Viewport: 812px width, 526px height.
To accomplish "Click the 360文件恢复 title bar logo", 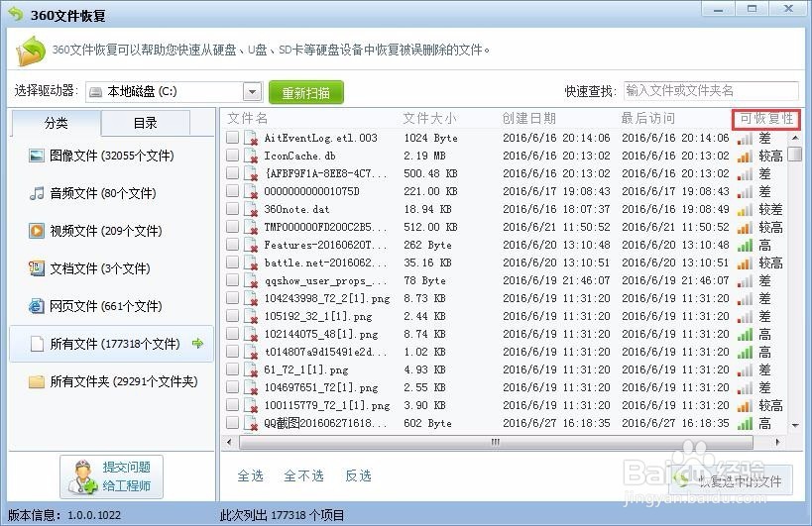I will pyautogui.click(x=16, y=14).
